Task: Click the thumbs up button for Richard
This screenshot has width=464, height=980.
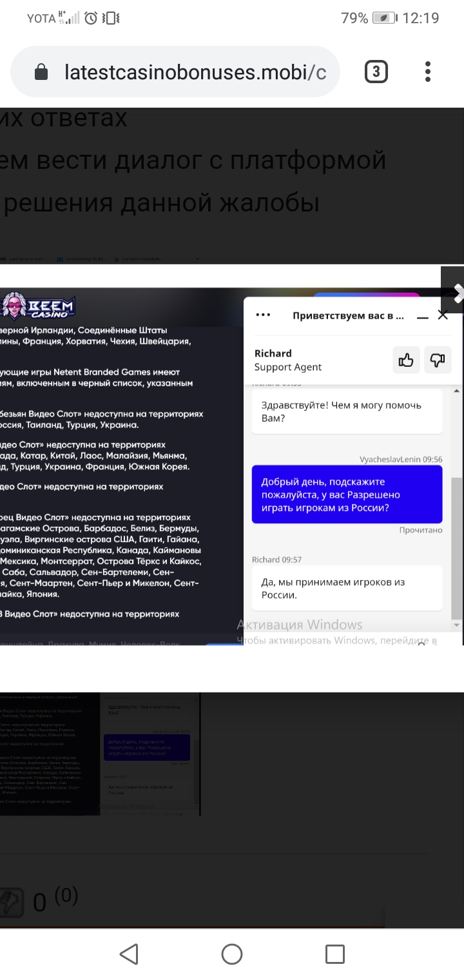Action: tap(406, 360)
